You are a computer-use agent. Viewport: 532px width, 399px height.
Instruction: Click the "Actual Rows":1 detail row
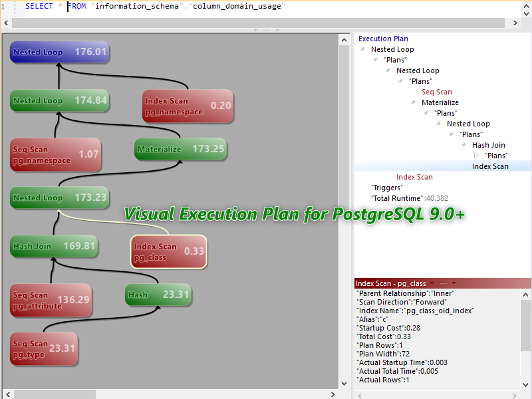(x=383, y=380)
